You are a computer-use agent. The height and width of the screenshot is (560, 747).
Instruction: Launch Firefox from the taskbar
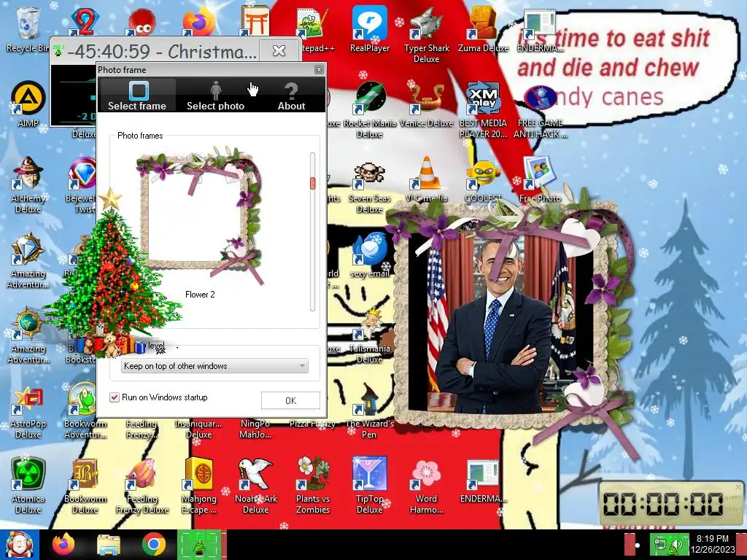coord(64,544)
